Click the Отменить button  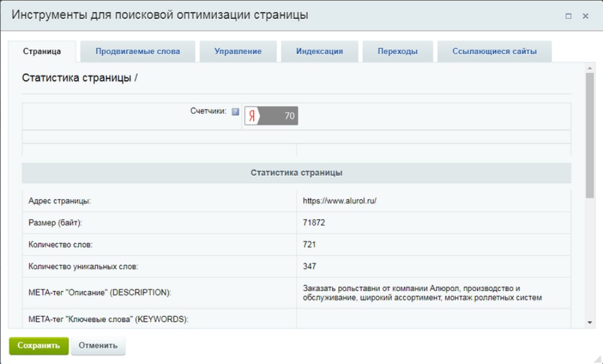(98, 346)
